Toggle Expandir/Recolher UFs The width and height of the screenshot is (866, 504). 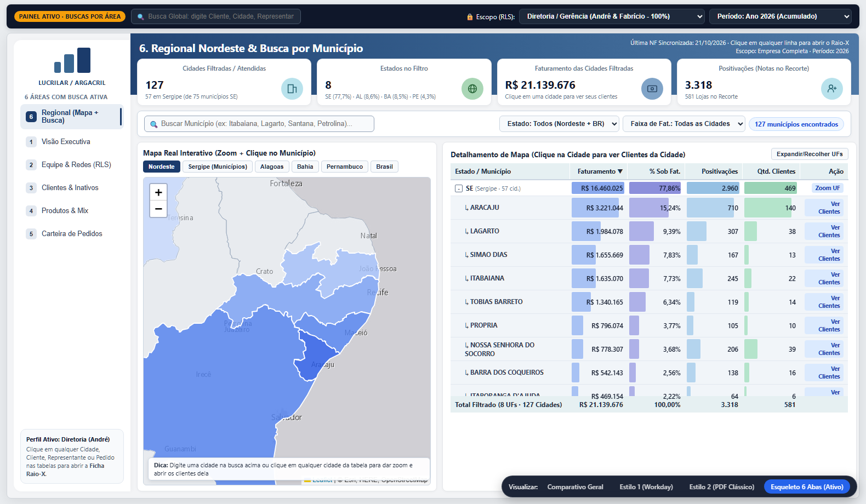point(810,154)
